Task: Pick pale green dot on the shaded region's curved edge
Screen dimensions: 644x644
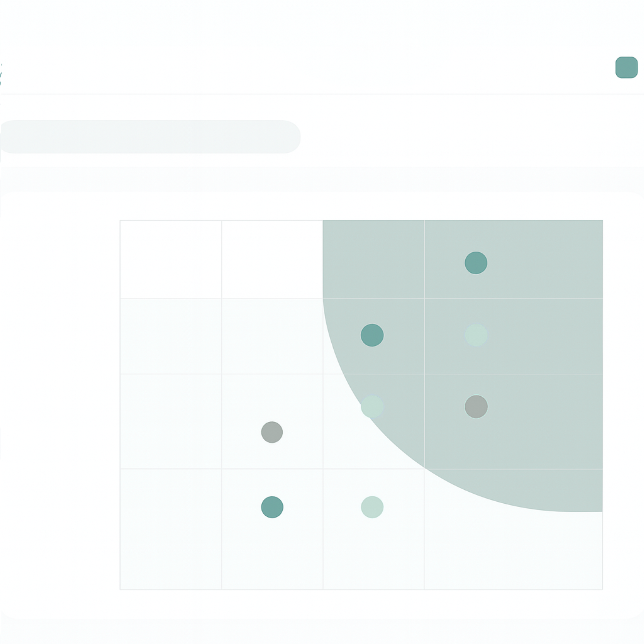Action: [x=372, y=407]
